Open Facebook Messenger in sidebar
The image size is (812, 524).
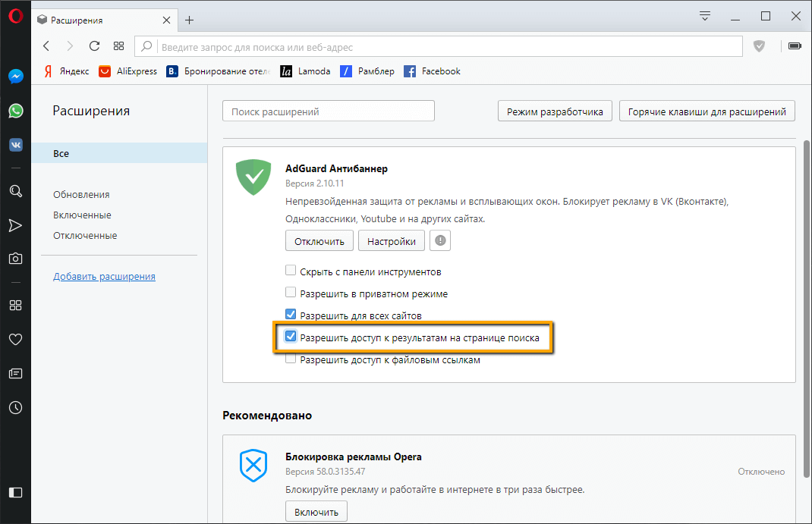tap(15, 77)
